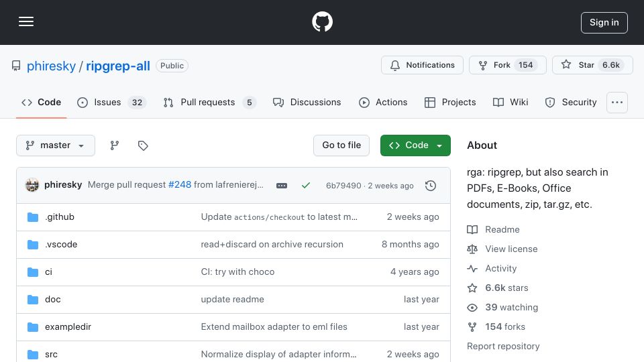Open commit hash 6b79490
The image size is (644, 362).
click(x=343, y=186)
